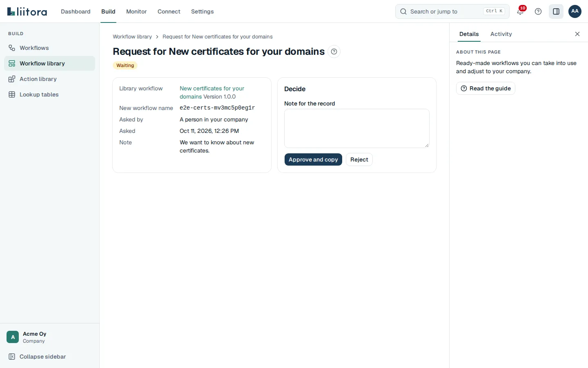
Task: Open the New certificates for your domains link
Action: pyautogui.click(x=212, y=92)
